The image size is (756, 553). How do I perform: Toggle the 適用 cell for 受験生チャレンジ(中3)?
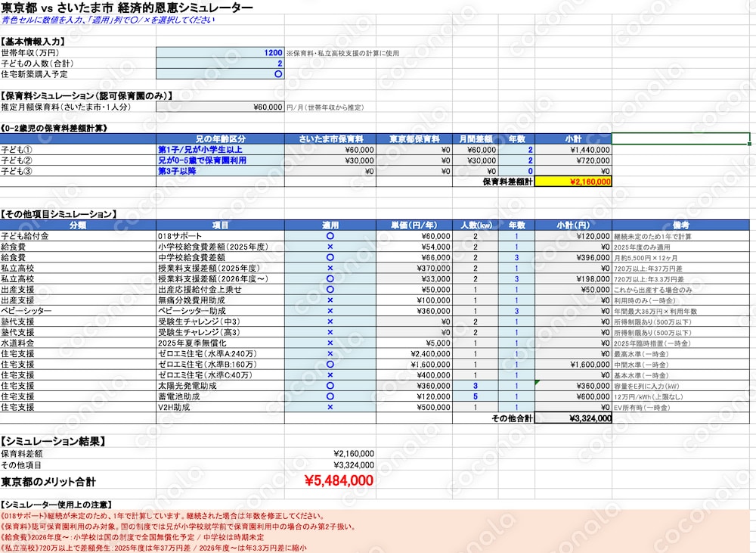coord(330,322)
